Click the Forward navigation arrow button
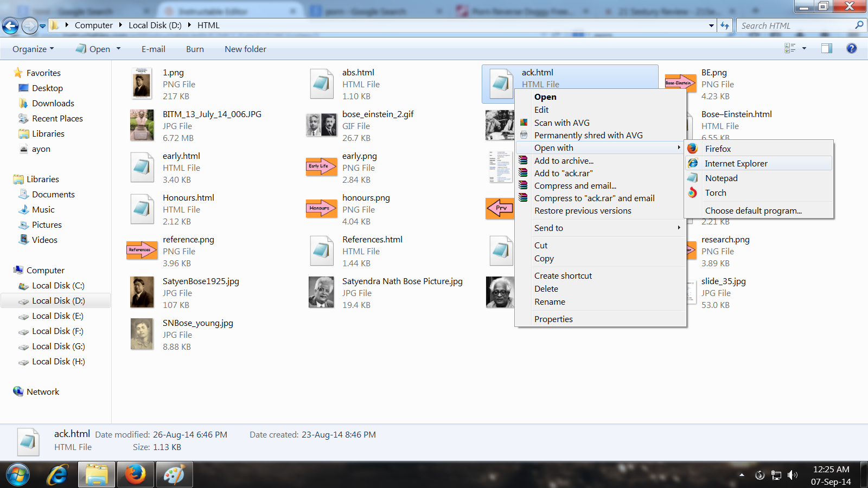868x488 pixels. click(x=29, y=25)
